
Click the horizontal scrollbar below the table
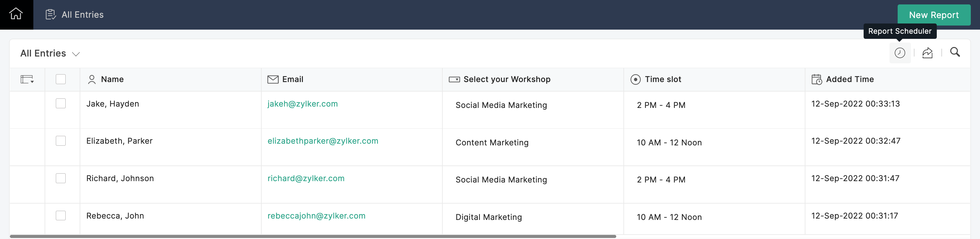coord(312,236)
